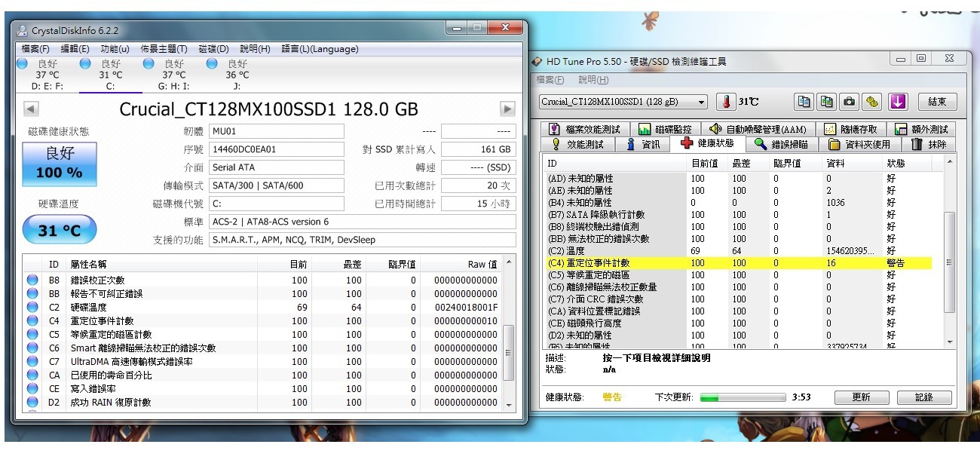Select (B7) SATA 降級執行計數 row
The height and width of the screenshot is (475, 980).
pos(739,215)
